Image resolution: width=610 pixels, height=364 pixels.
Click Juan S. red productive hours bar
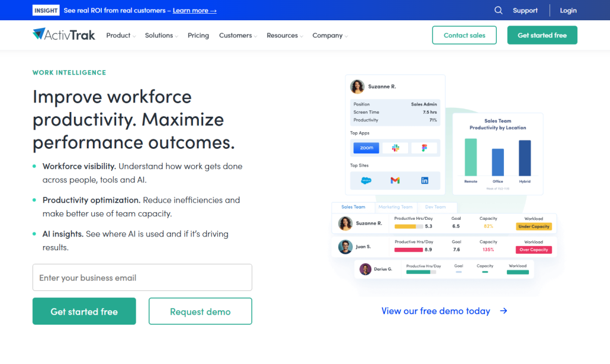pyautogui.click(x=409, y=250)
